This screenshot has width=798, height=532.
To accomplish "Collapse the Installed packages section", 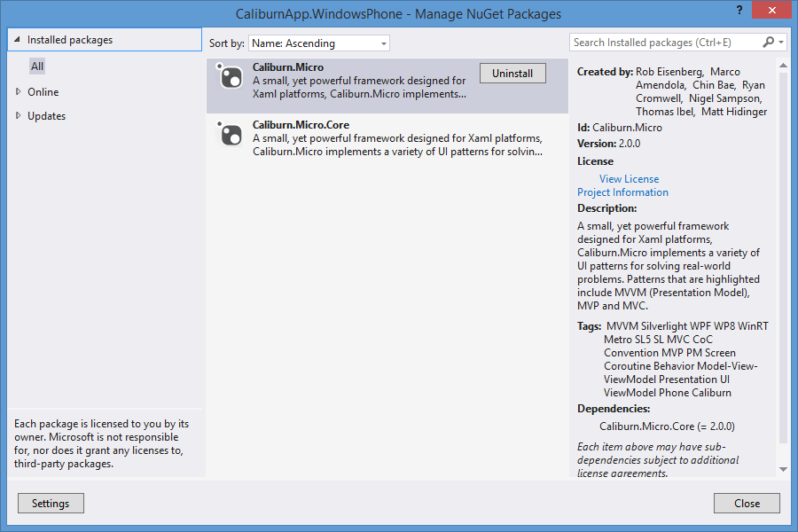I will pyautogui.click(x=18, y=39).
